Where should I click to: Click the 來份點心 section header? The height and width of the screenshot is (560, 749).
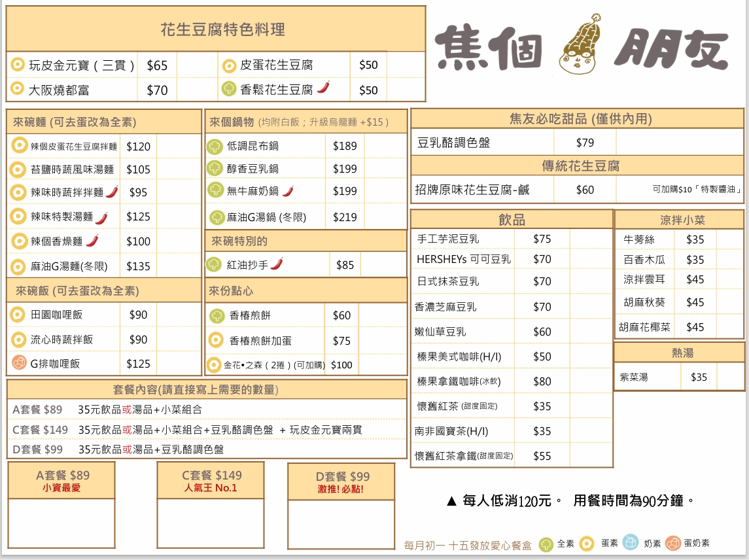pos(306,290)
